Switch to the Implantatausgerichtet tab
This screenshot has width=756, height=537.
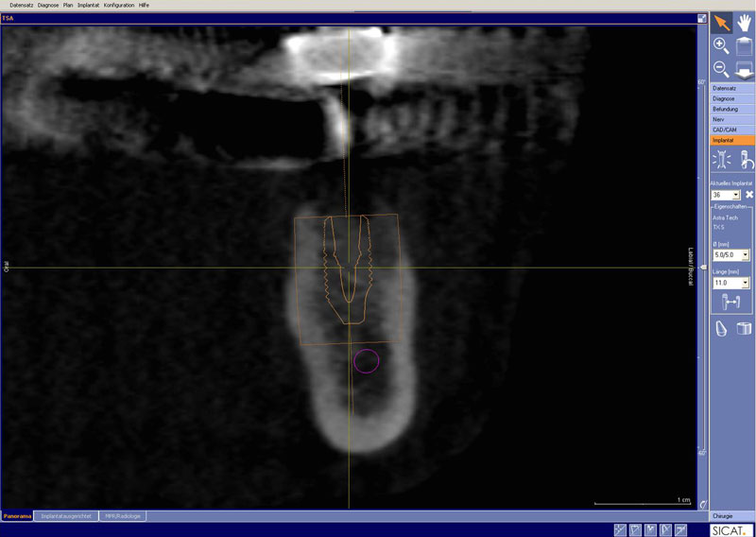[66, 516]
